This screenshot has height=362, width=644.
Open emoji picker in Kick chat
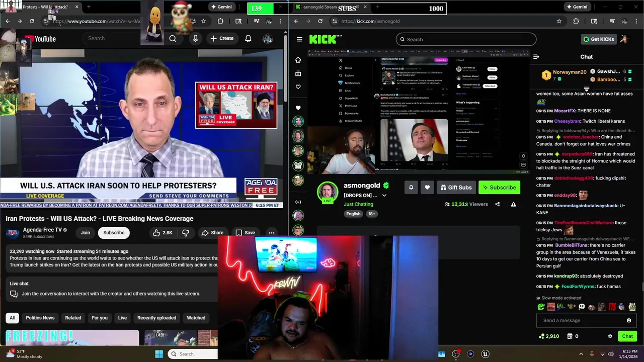pyautogui.click(x=628, y=320)
